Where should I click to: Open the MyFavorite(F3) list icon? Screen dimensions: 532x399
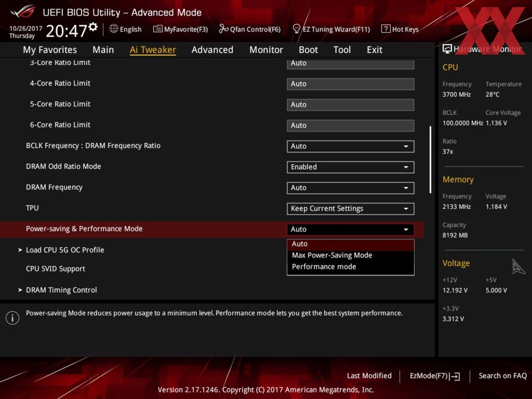(158, 29)
